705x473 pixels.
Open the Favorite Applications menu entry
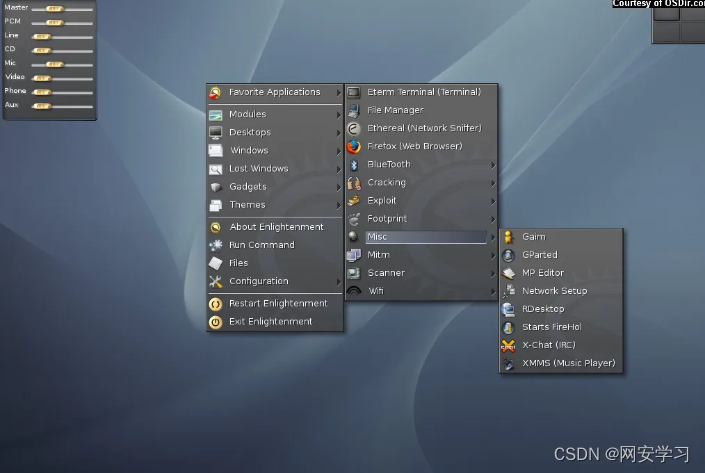pyautogui.click(x=275, y=92)
